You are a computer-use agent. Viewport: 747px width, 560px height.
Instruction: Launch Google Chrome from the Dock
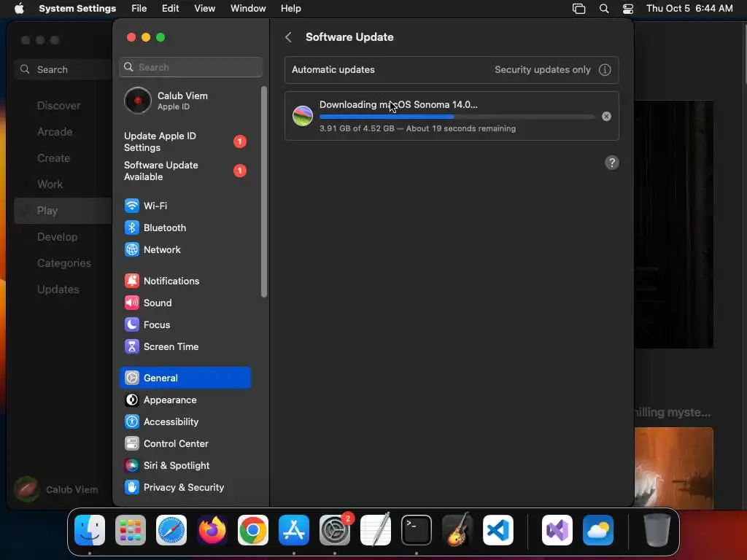coord(253,530)
